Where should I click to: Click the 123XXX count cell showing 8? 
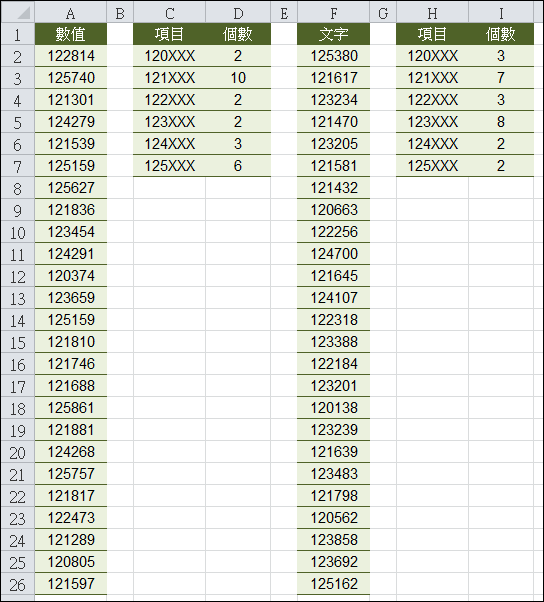coord(501,122)
